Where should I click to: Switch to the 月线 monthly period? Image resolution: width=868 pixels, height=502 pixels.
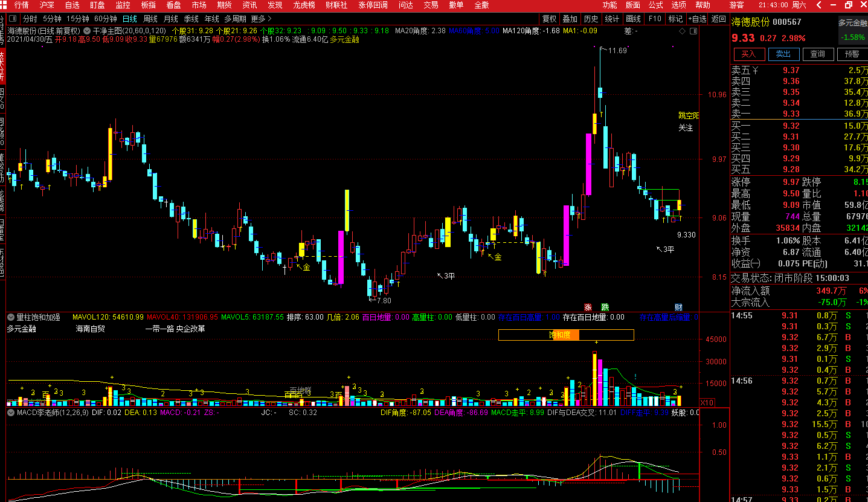(x=171, y=19)
